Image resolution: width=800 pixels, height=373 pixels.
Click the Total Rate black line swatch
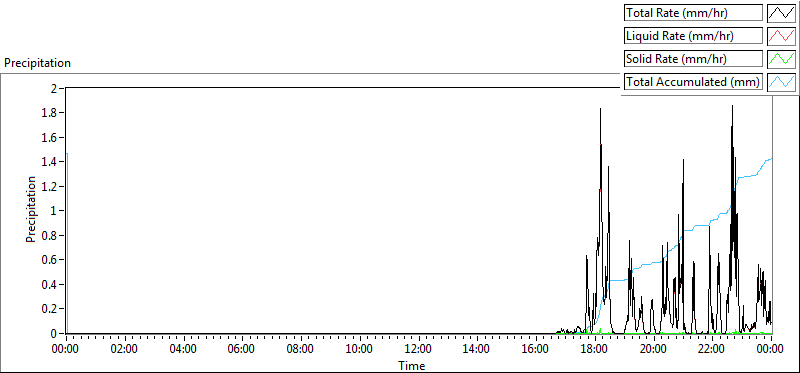[782, 13]
